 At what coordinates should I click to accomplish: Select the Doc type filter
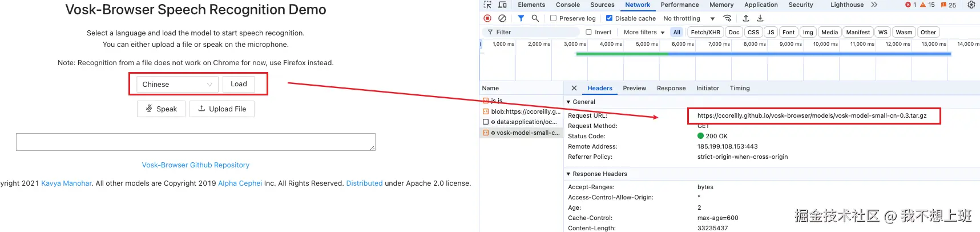tap(734, 32)
